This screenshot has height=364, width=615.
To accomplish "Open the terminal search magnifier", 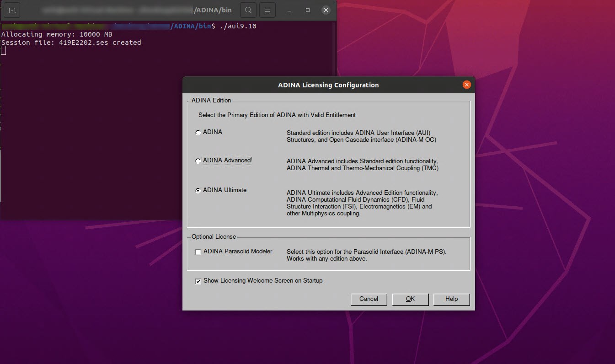I will 248,10.
